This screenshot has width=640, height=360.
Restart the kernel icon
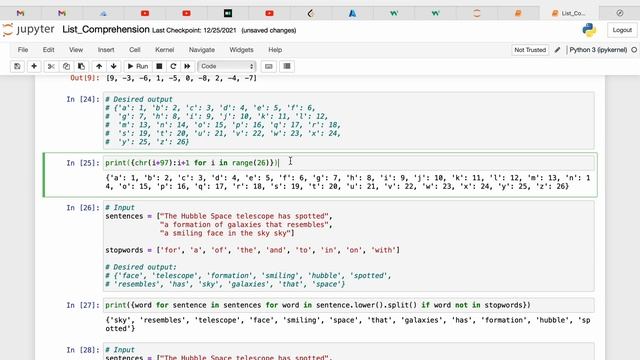pos(173,66)
